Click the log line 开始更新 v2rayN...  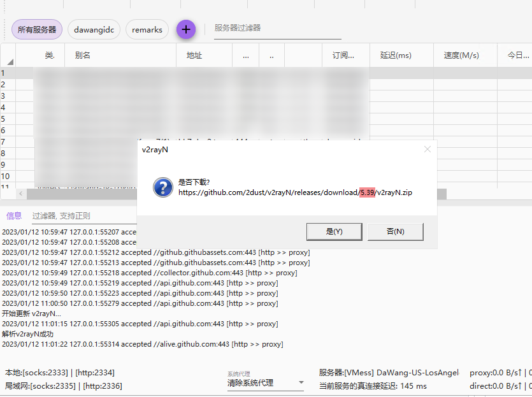(x=32, y=314)
